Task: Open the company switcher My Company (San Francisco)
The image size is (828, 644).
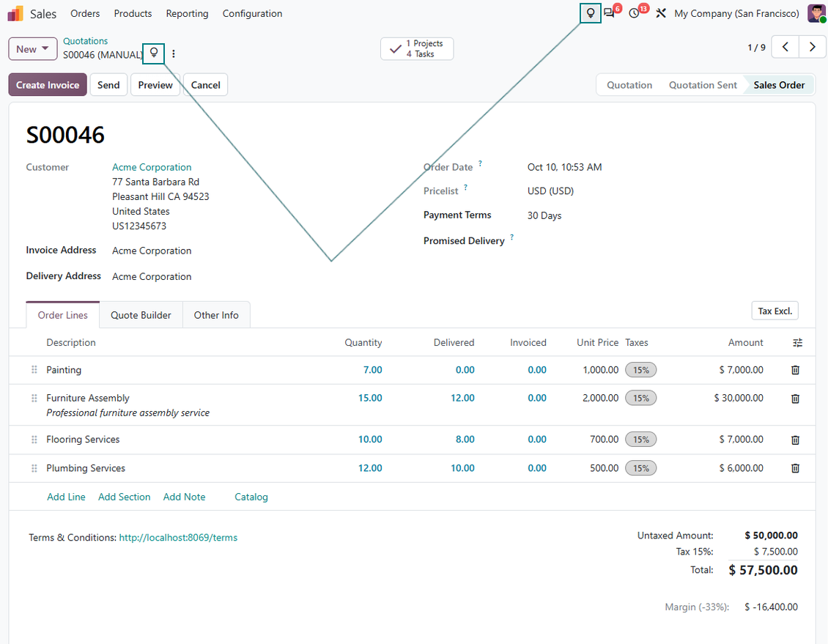Action: coord(736,13)
